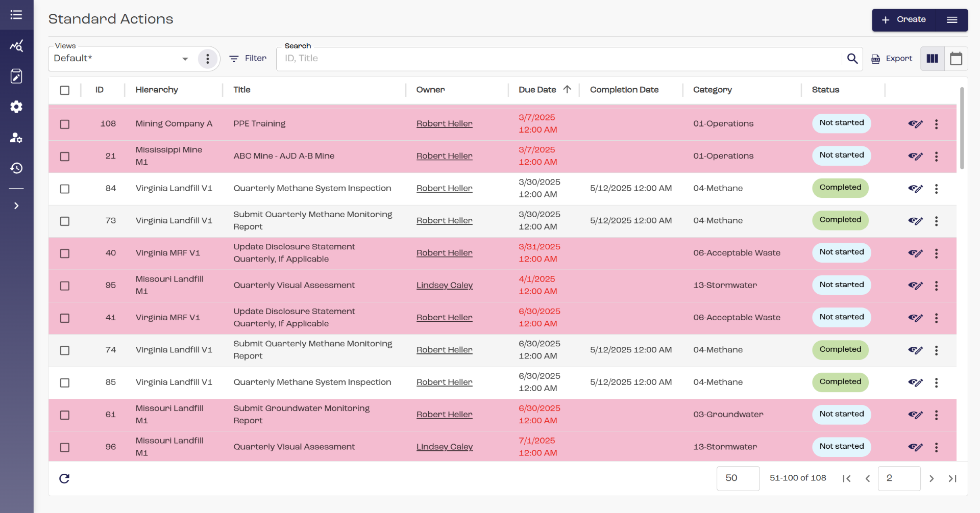Viewport: 980px width, 513px height.
Task: View/edit icon for ID 96 row
Action: click(915, 447)
